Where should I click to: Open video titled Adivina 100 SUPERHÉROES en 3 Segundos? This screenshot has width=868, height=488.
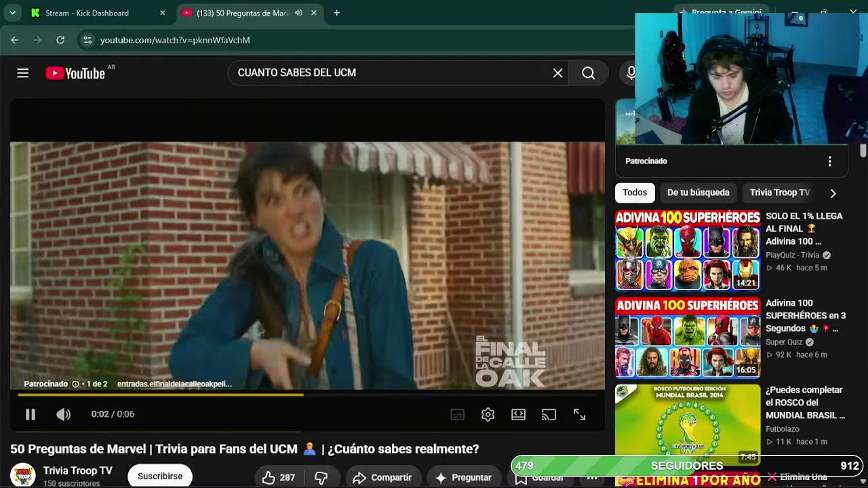click(x=806, y=316)
